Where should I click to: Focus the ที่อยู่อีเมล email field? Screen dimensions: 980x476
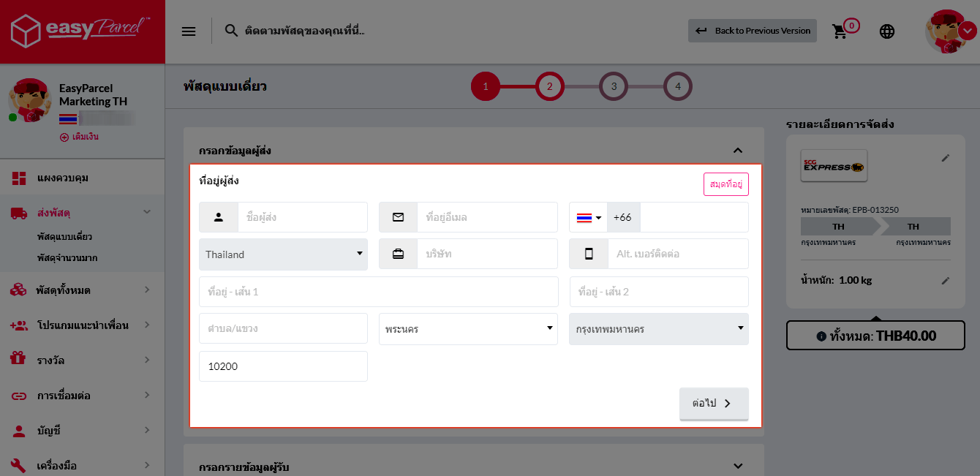487,217
